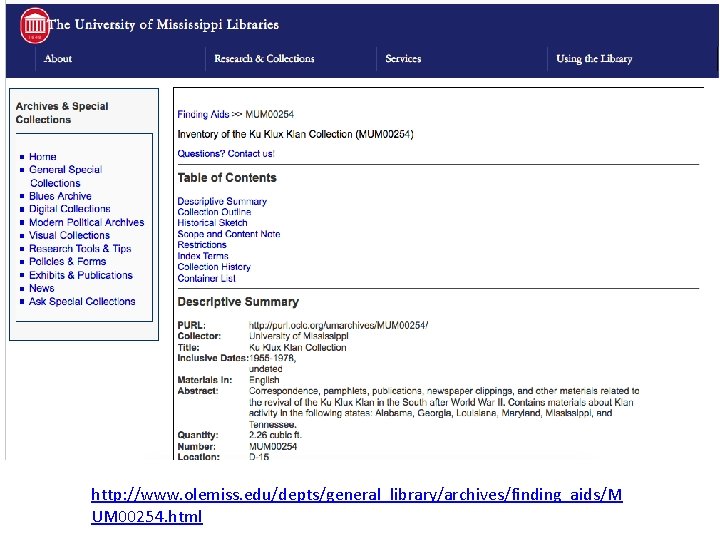Open the olemiss.edu MUM00254.html URL below
Screen dimensions: 720x540
356,505
